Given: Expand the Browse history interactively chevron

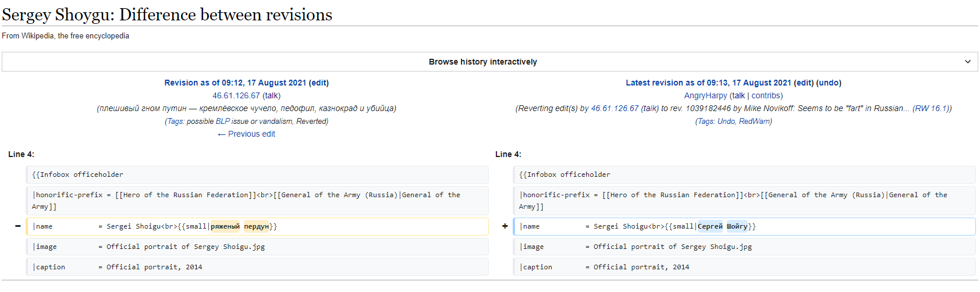Looking at the screenshot, I should pyautogui.click(x=967, y=62).
